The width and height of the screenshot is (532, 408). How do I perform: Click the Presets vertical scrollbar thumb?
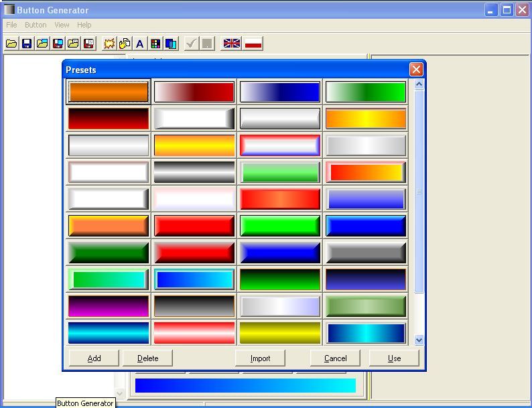coord(419,191)
